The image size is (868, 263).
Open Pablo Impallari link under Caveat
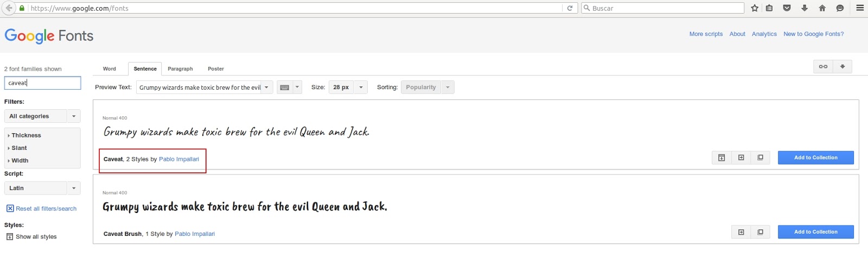[179, 159]
